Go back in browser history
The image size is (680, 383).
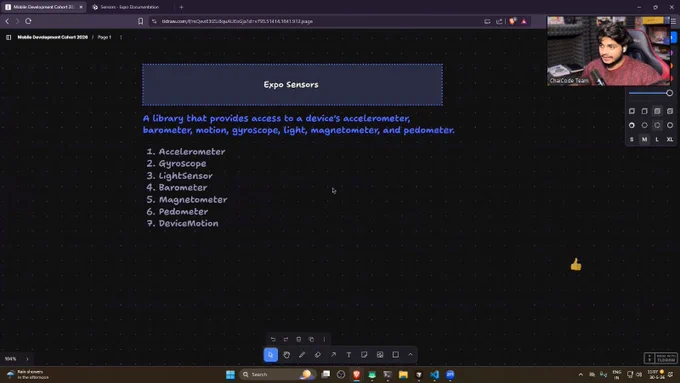pyautogui.click(x=7, y=21)
